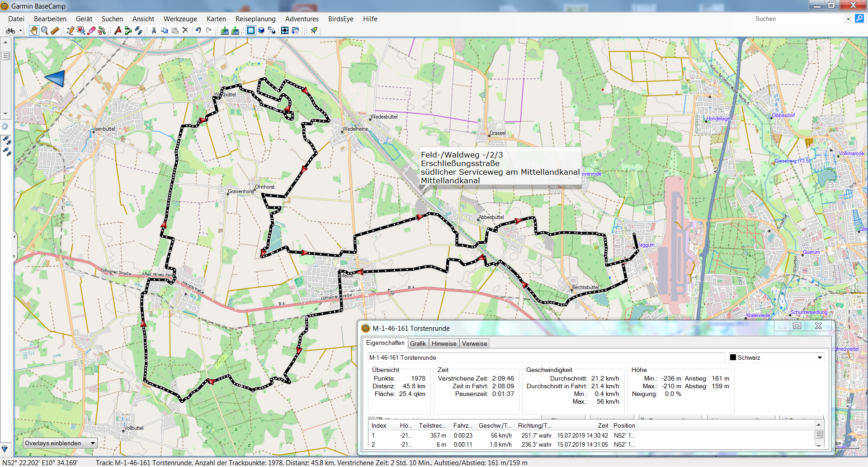Choose the New Track footprints tool

click(139, 30)
